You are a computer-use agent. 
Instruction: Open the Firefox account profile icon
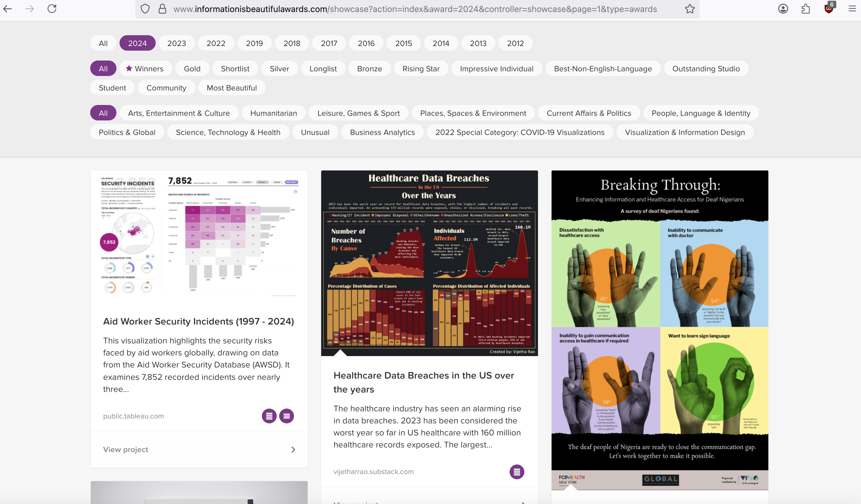pos(783,9)
